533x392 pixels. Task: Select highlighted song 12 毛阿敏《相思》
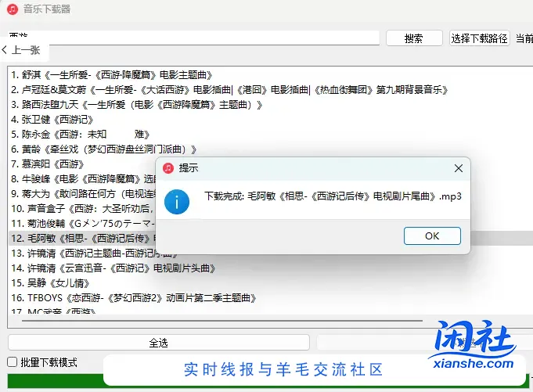tap(83, 239)
